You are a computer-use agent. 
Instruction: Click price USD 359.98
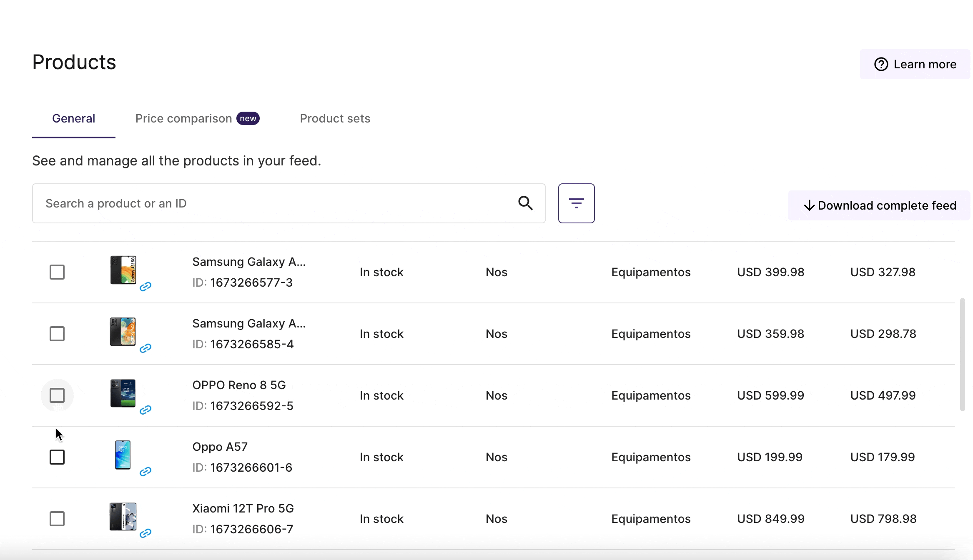(x=770, y=334)
